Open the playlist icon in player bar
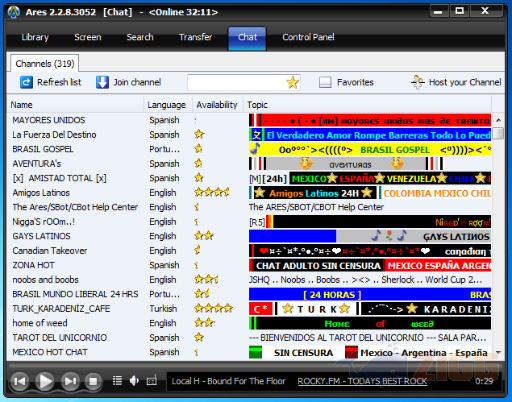This screenshot has width=512, height=402. point(117,380)
